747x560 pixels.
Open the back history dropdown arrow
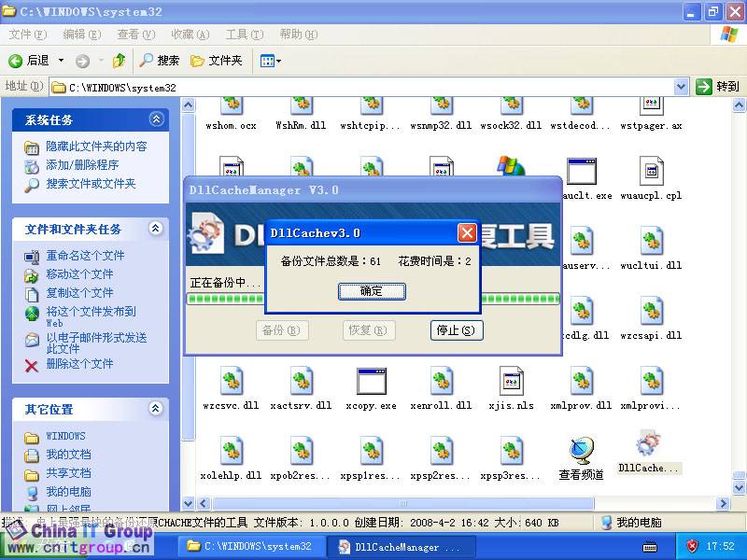[61, 61]
